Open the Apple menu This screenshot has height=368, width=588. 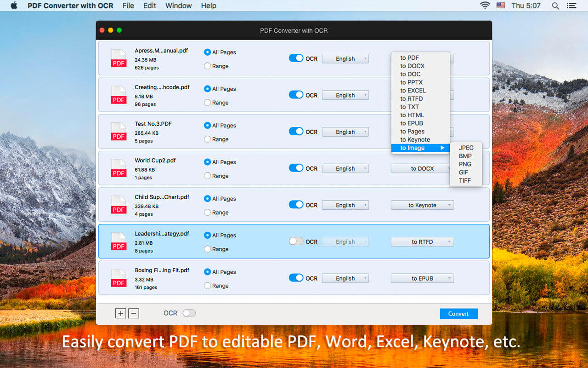(13, 6)
